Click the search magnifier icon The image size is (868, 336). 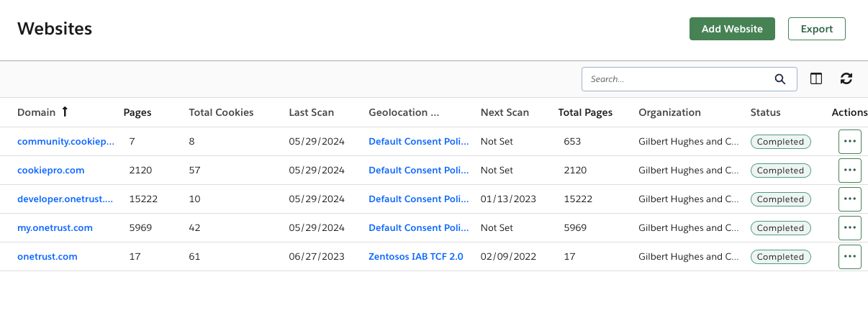[x=779, y=79]
